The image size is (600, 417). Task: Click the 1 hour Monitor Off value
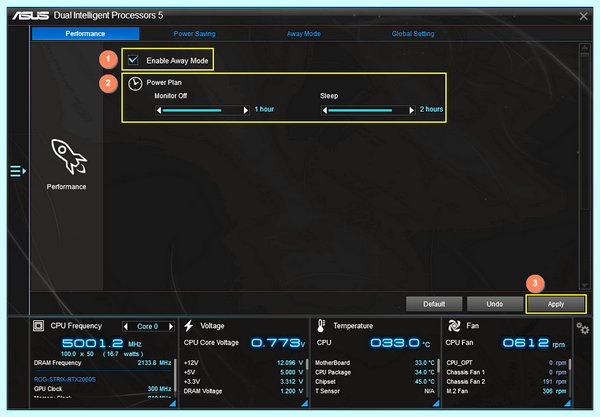coord(264,109)
